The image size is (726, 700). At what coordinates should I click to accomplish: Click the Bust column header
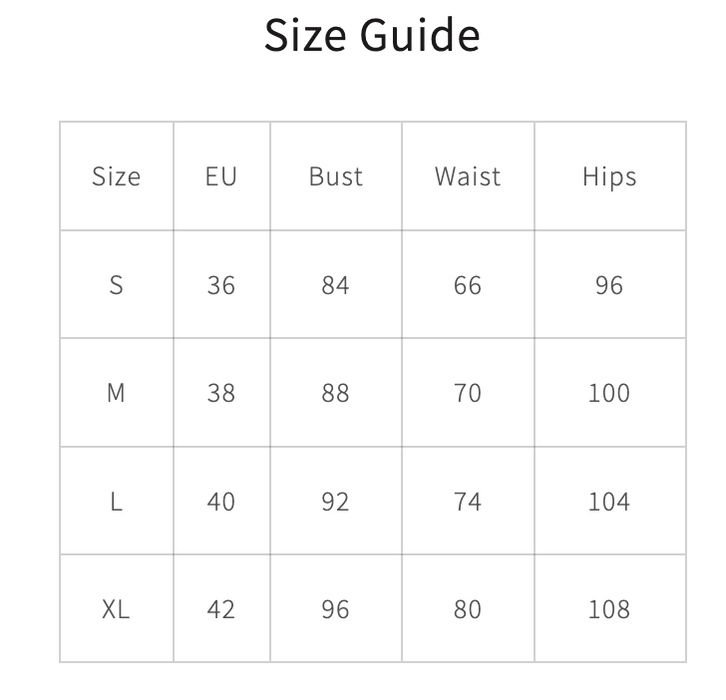pyautogui.click(x=336, y=177)
